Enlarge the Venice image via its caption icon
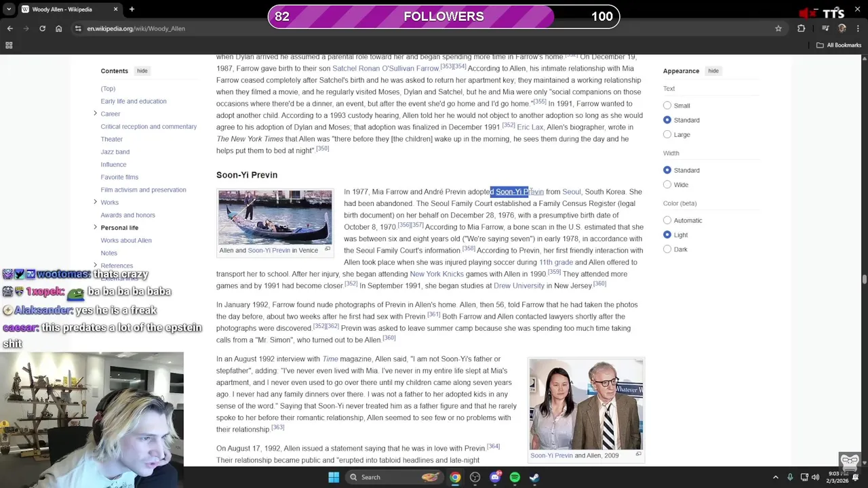868x488 pixels. (x=328, y=249)
